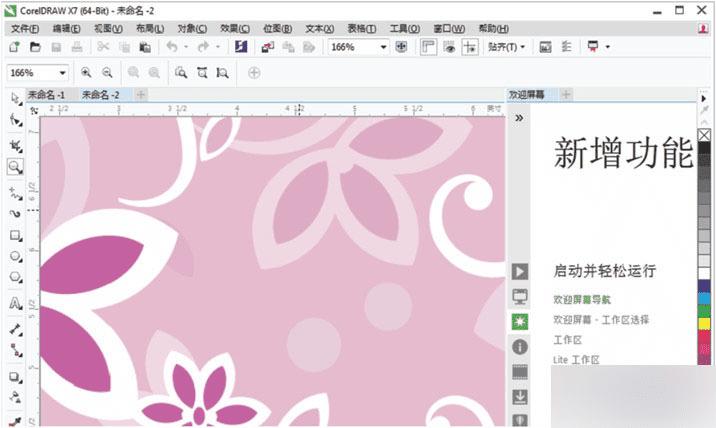Image resolution: width=716 pixels, height=428 pixels.
Task: Toggle rulers display in standard toolbar
Action: (428, 47)
